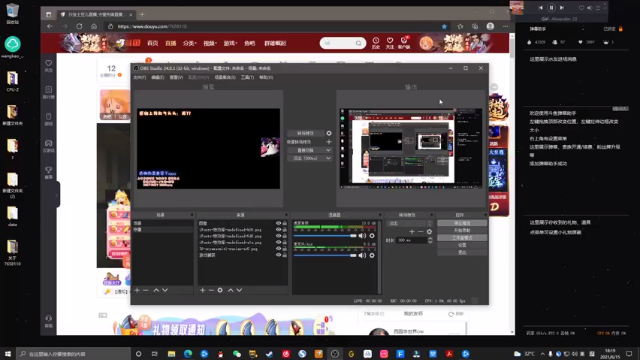Add a new scene with plus icon

tap(137, 290)
